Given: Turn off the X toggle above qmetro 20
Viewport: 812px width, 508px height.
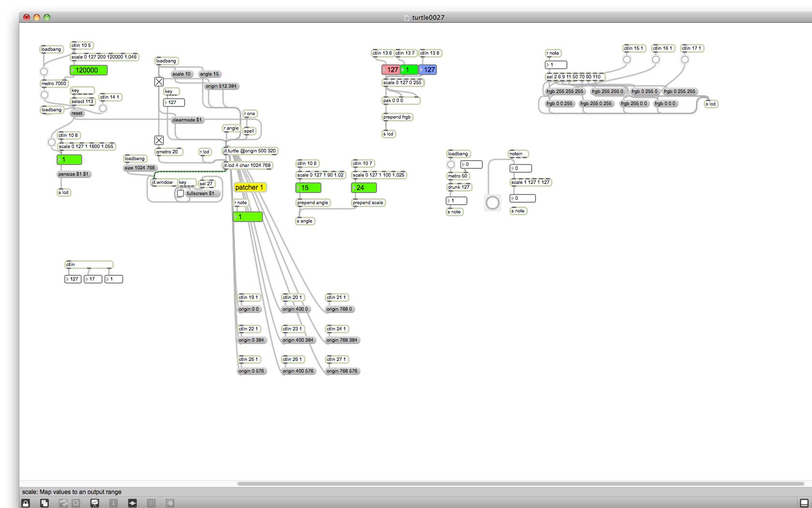Looking at the screenshot, I should [x=159, y=140].
